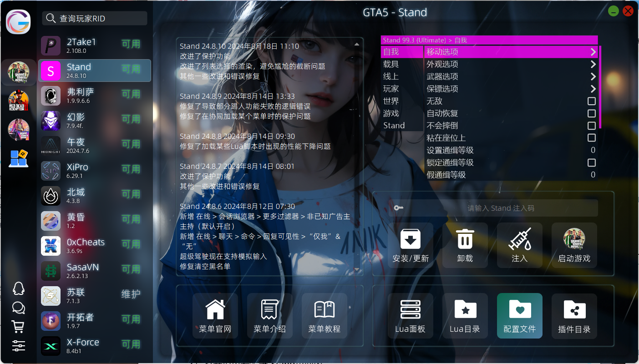The height and width of the screenshot is (364, 639).
Task: Expand the 保镖选项 submenu arrow
Action: [593, 89]
